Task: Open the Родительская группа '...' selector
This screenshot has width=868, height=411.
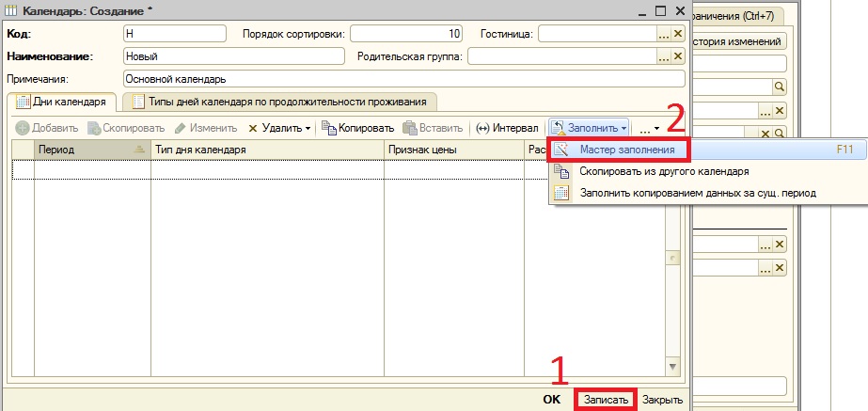Action: [x=664, y=55]
